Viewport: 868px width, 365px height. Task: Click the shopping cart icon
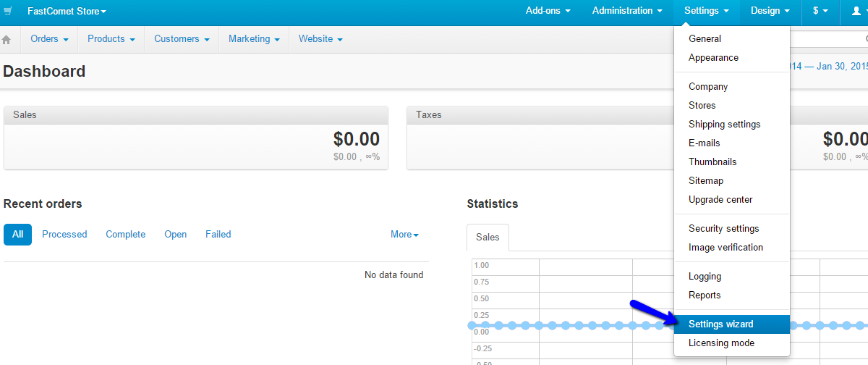tap(8, 12)
